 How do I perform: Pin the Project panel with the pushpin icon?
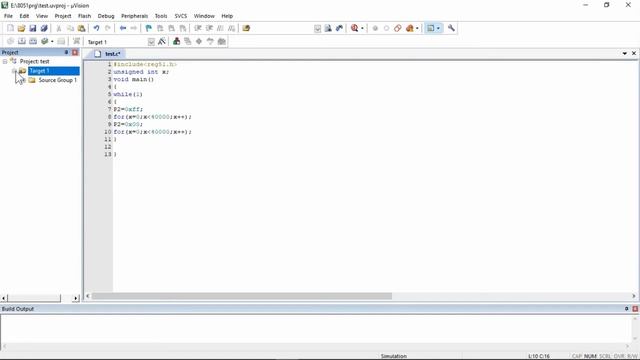coord(67,52)
